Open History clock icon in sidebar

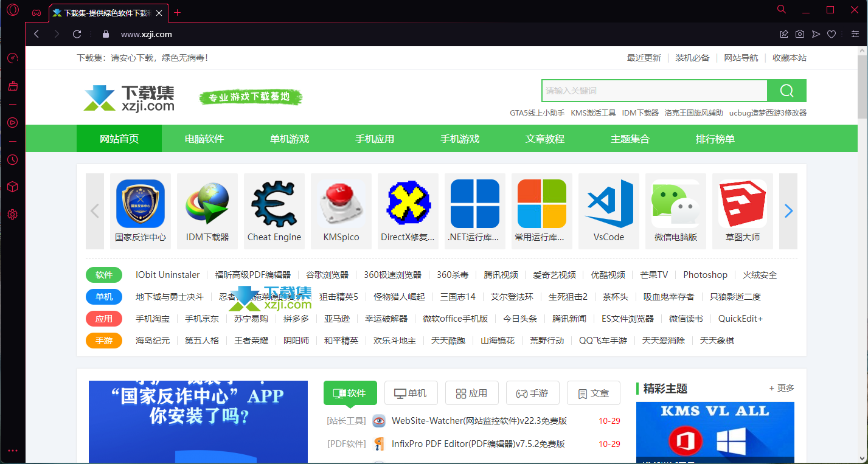(x=13, y=159)
